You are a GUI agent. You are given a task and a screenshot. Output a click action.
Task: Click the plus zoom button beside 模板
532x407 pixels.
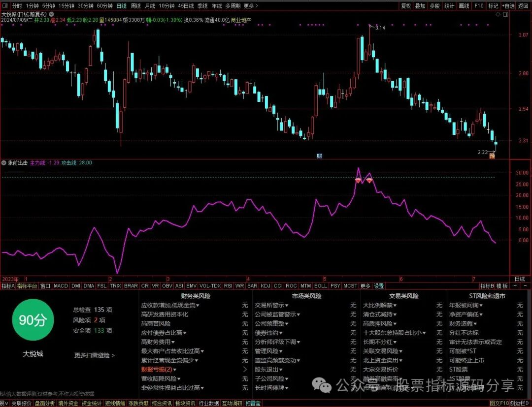515,286
